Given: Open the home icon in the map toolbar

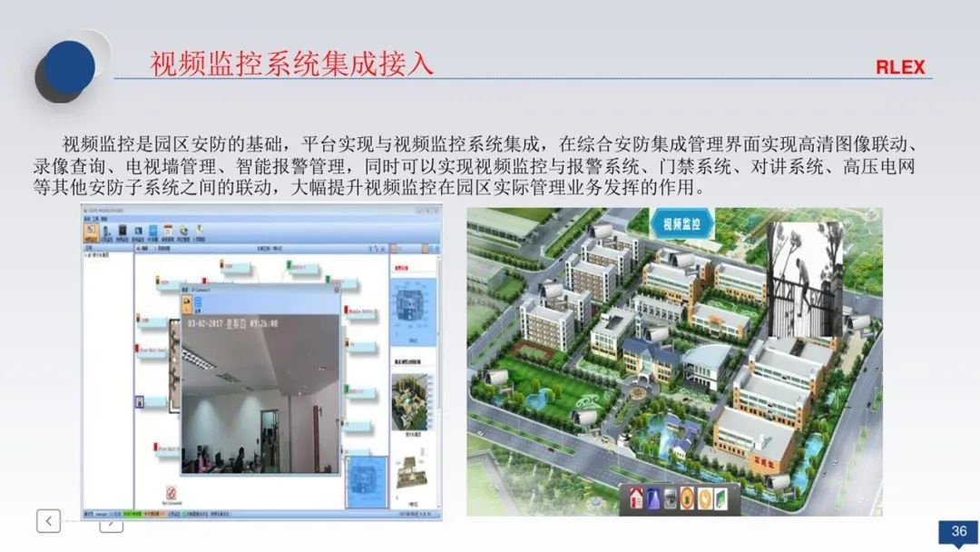Looking at the screenshot, I should [637, 498].
